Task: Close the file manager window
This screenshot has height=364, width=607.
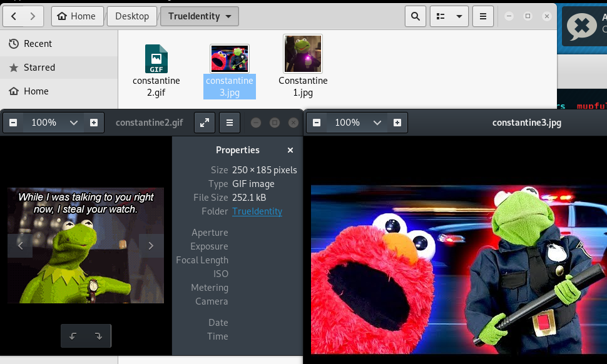Action: coord(546,16)
